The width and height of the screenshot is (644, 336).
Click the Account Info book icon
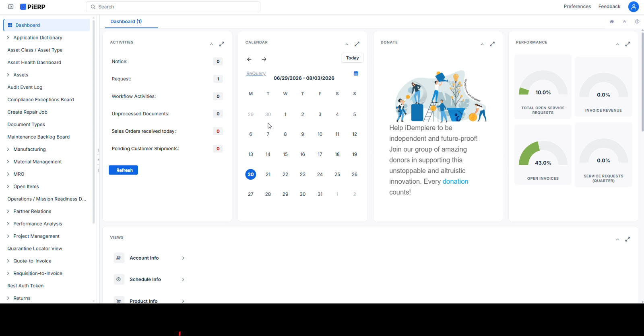coord(119,258)
